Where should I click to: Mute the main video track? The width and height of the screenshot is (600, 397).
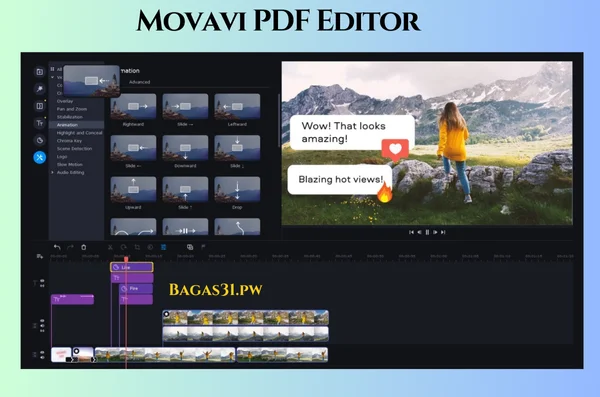(42, 358)
